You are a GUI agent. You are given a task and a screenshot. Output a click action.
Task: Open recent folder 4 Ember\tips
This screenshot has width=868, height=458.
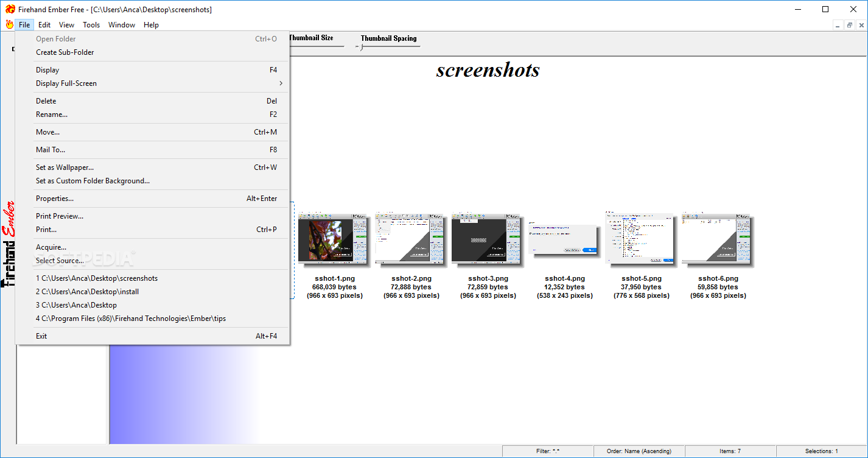point(152,319)
